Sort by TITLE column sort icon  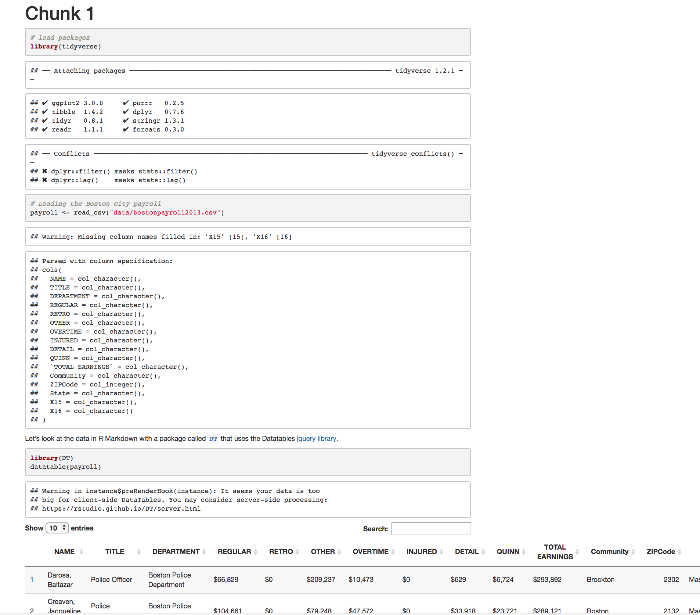click(139, 552)
